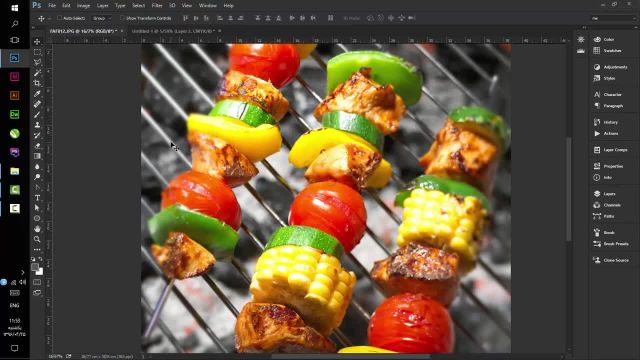The image size is (640, 360).
Task: Select the Zoom tool
Action: point(37,239)
